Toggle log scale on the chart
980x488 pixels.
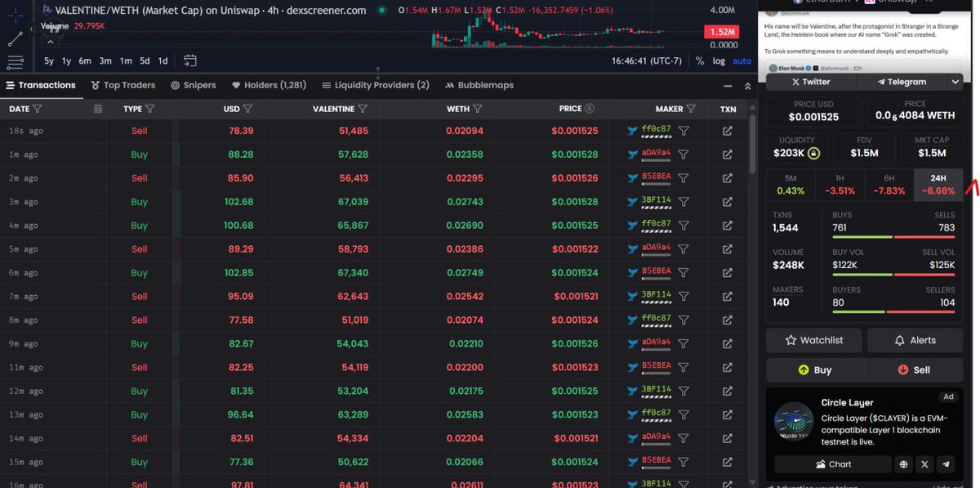pos(719,61)
